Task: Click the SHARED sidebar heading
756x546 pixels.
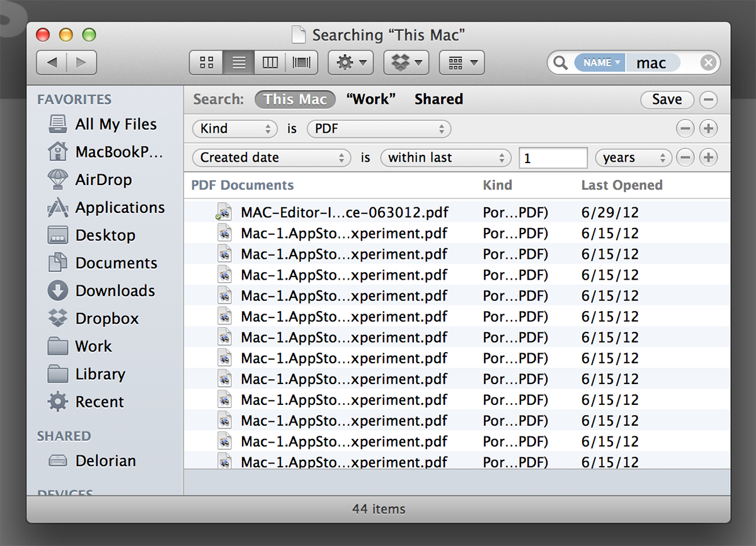Action: [64, 436]
